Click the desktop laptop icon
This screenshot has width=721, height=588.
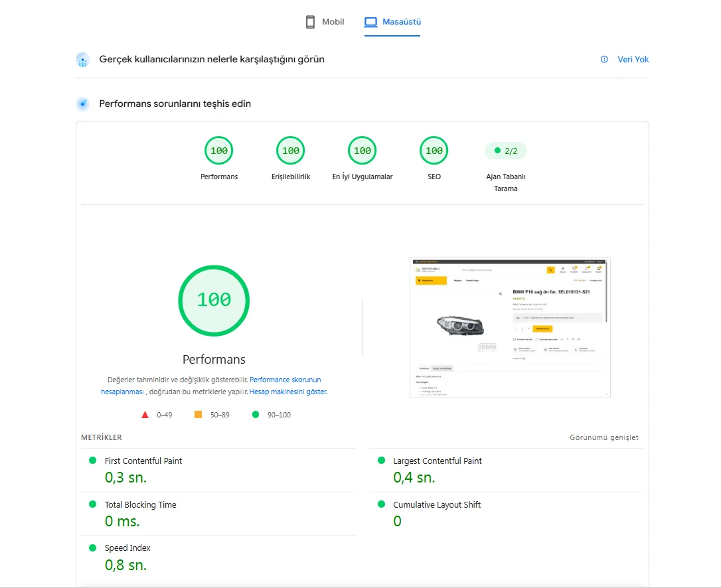(x=370, y=22)
